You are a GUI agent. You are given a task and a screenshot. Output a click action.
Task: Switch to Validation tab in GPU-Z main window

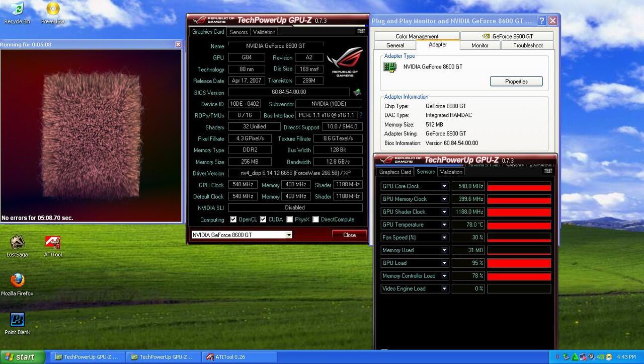[264, 32]
